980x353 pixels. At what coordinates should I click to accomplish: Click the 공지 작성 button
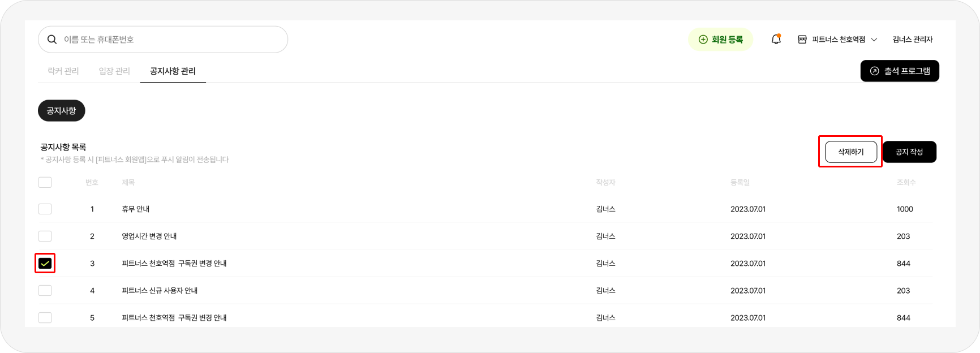click(x=909, y=152)
